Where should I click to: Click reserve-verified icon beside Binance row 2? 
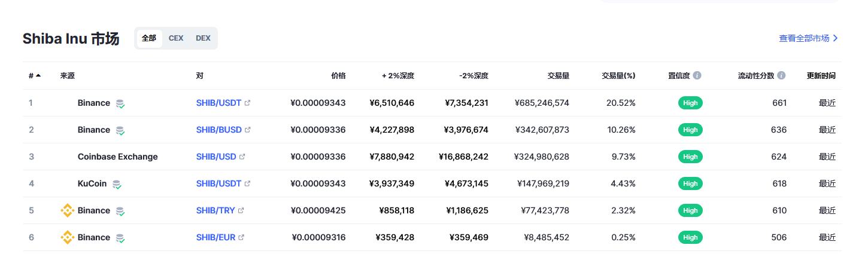(x=120, y=130)
